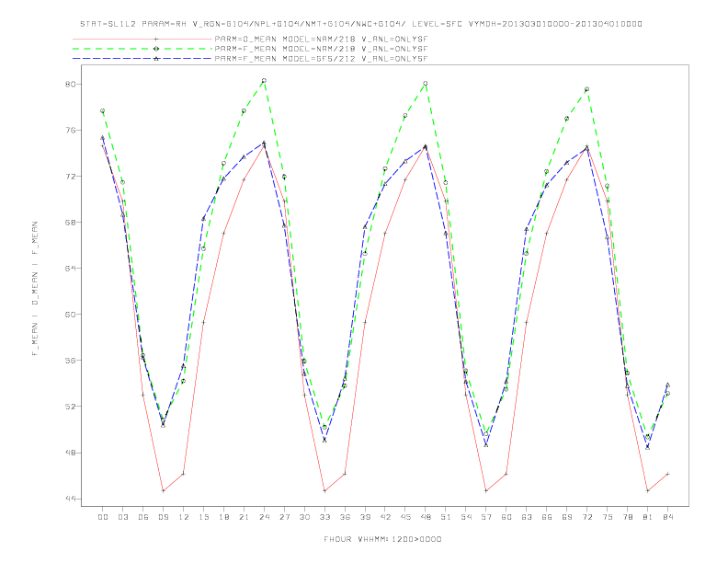Click the y-axis tick label 80
The height and width of the screenshot is (563, 728).
[70, 85]
